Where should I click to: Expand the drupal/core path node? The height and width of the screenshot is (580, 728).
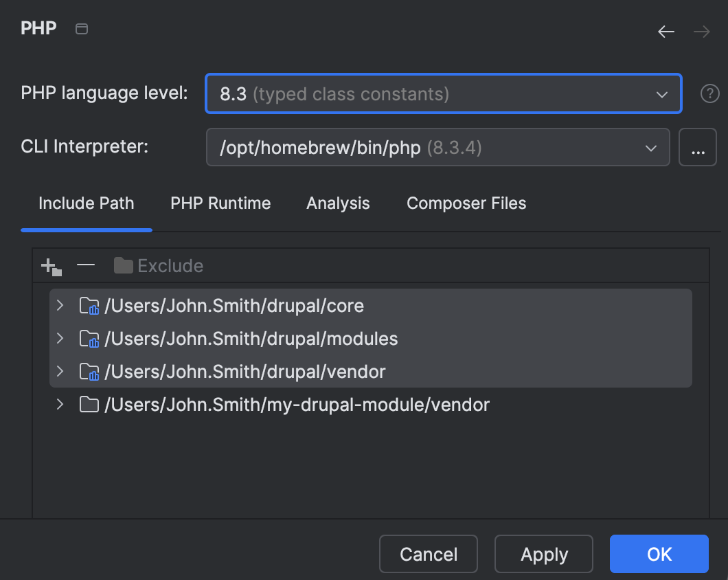pos(60,305)
